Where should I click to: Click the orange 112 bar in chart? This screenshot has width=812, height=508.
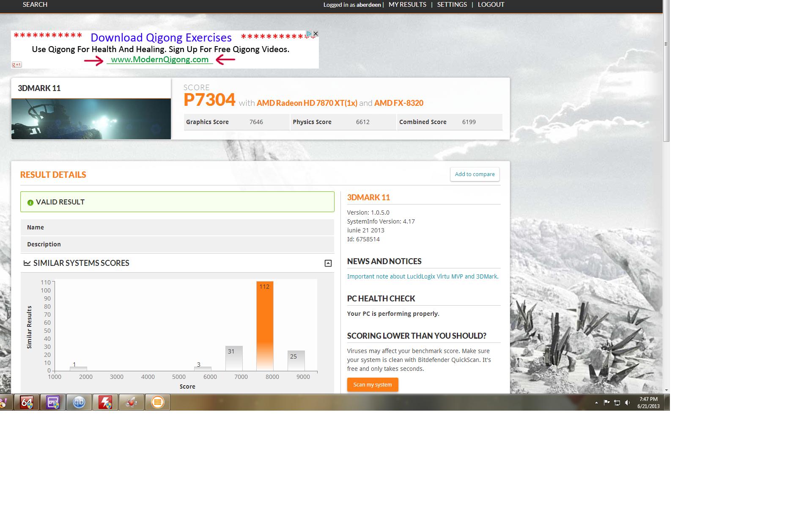point(265,326)
